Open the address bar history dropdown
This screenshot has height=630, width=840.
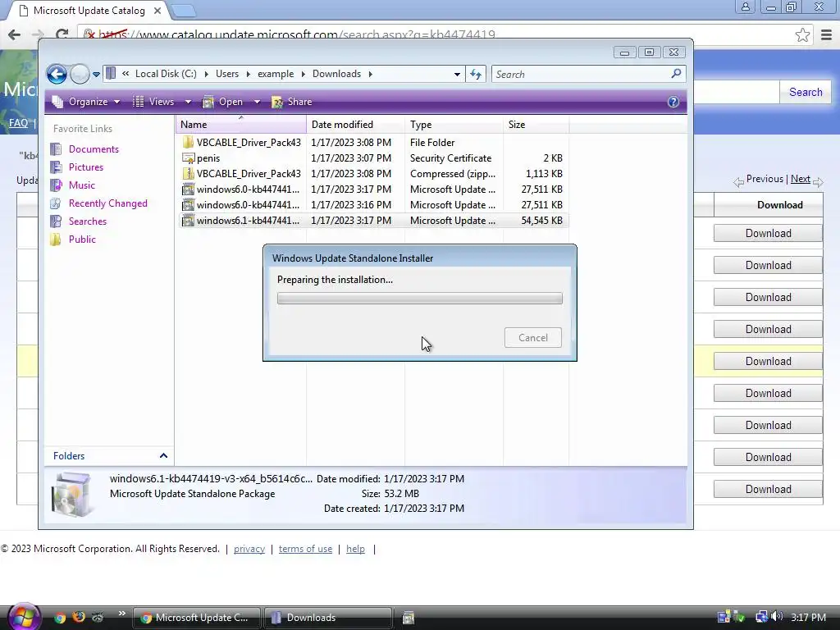pos(457,75)
